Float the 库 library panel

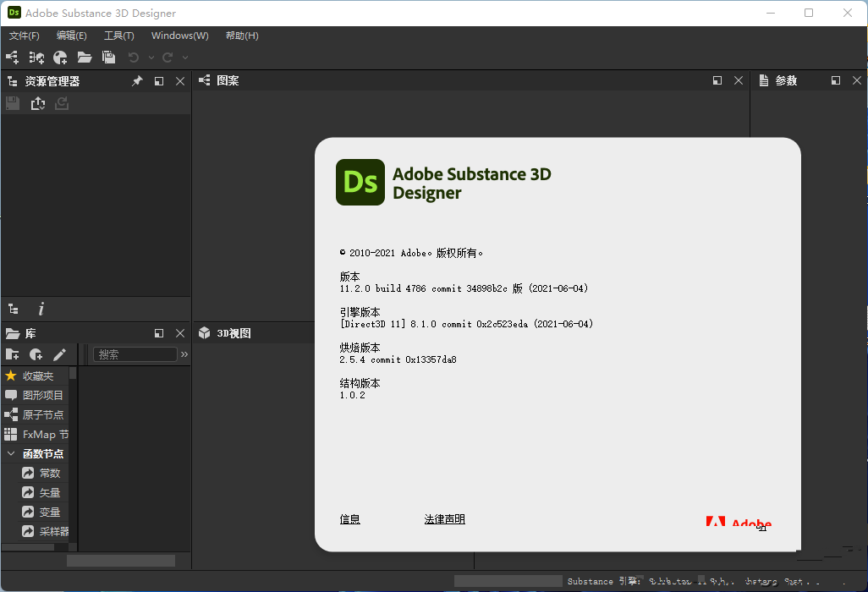point(159,333)
